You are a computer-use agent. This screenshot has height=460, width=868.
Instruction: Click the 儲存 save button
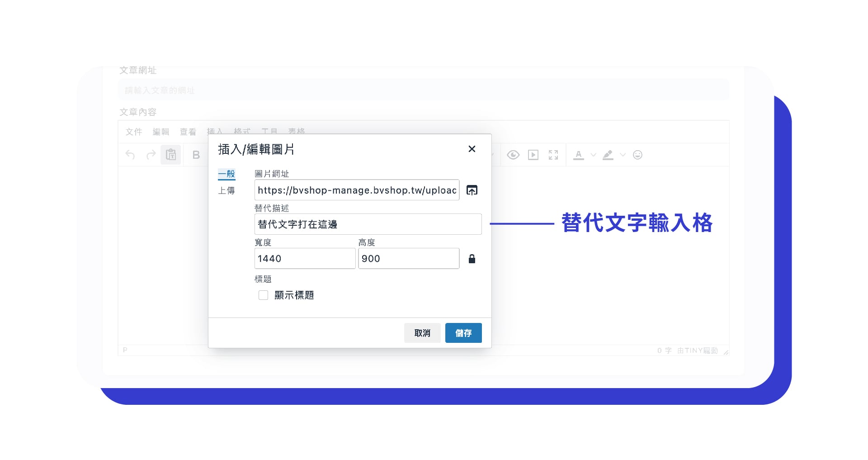click(x=463, y=333)
